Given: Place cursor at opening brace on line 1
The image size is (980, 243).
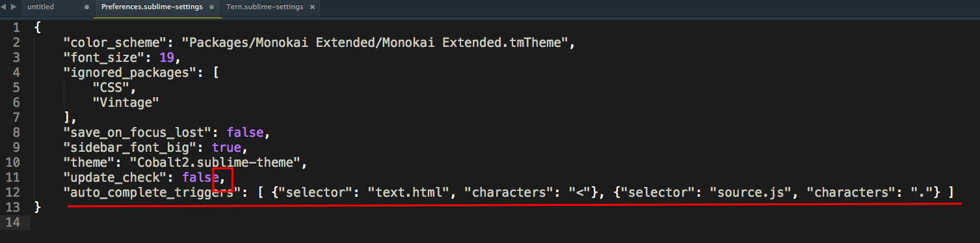Looking at the screenshot, I should [37, 28].
